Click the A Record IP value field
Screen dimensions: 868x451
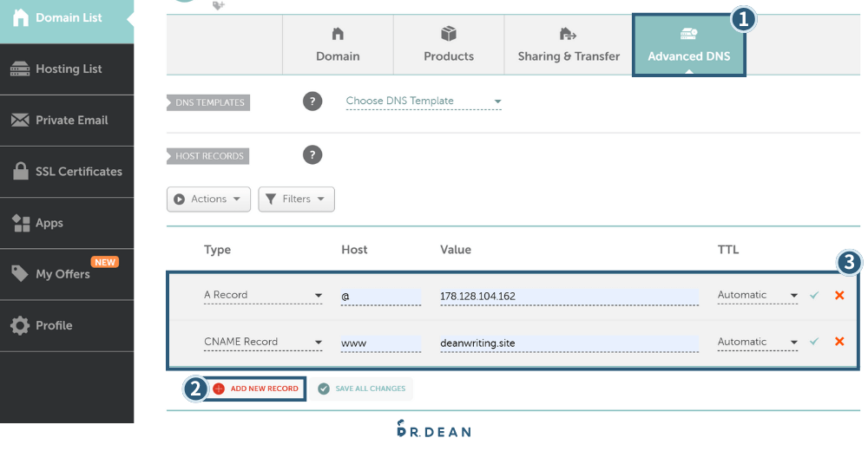pyautogui.click(x=569, y=297)
